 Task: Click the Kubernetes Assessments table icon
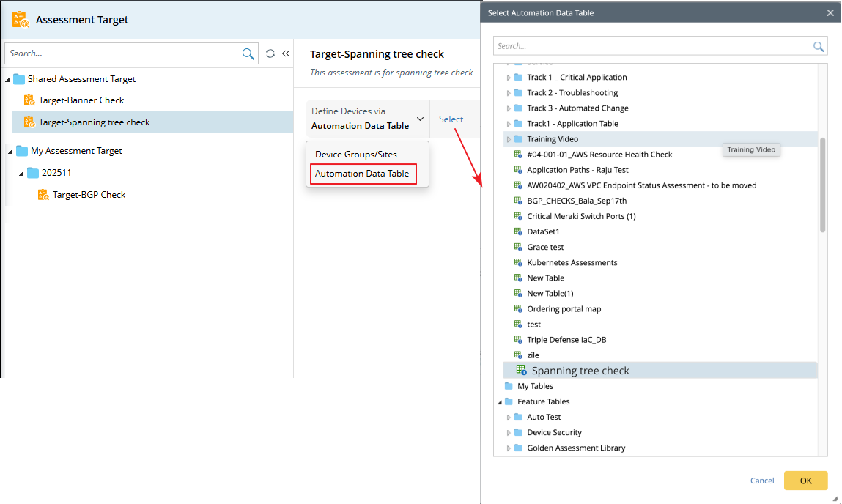pyautogui.click(x=518, y=262)
